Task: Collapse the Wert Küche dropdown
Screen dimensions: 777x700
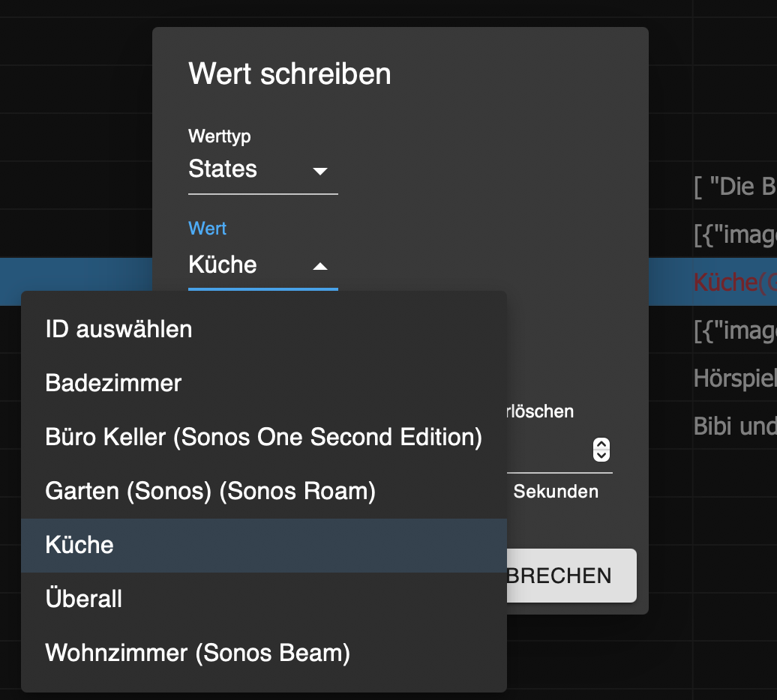Action: (262, 265)
